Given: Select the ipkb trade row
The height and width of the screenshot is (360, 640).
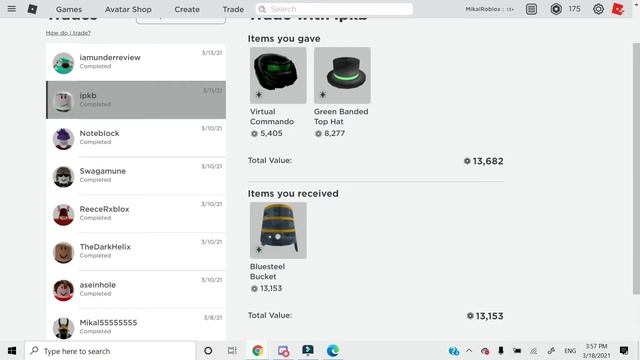Looking at the screenshot, I should point(136,100).
